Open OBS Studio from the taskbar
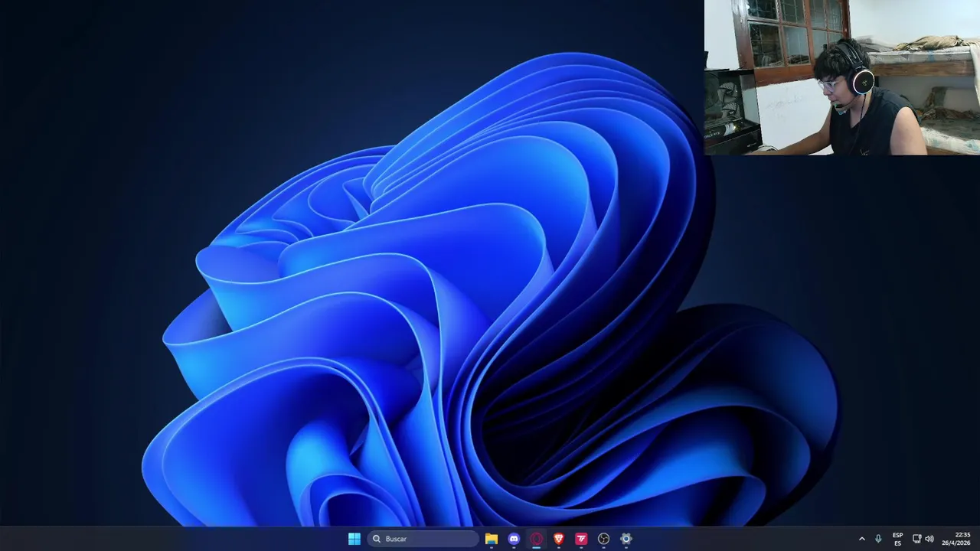The width and height of the screenshot is (980, 551). 603,539
